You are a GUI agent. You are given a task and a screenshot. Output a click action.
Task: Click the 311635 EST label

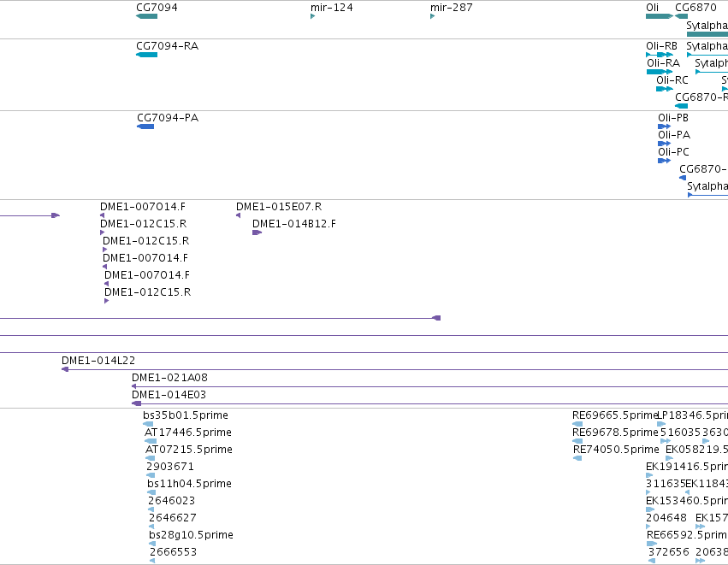666,484
